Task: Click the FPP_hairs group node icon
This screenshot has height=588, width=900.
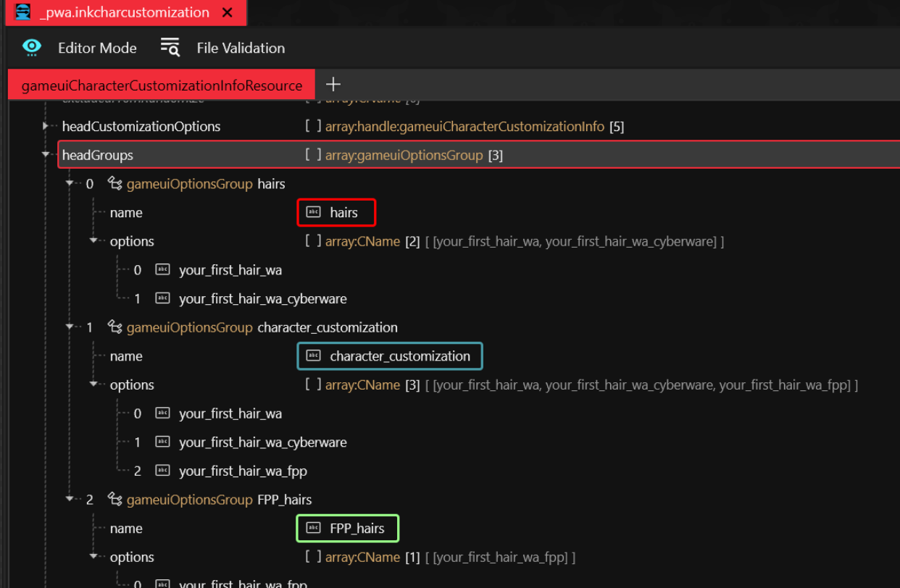Action: [x=114, y=500]
